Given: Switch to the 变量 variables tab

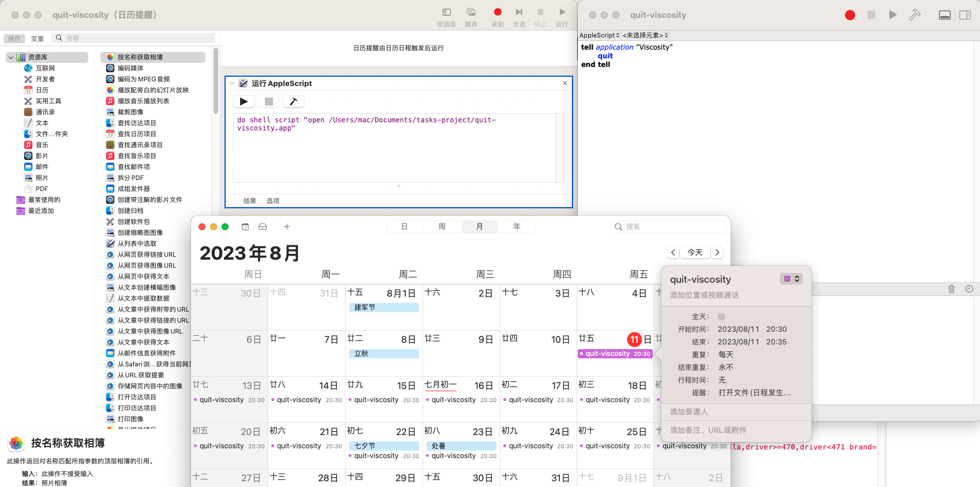Looking at the screenshot, I should click(38, 39).
